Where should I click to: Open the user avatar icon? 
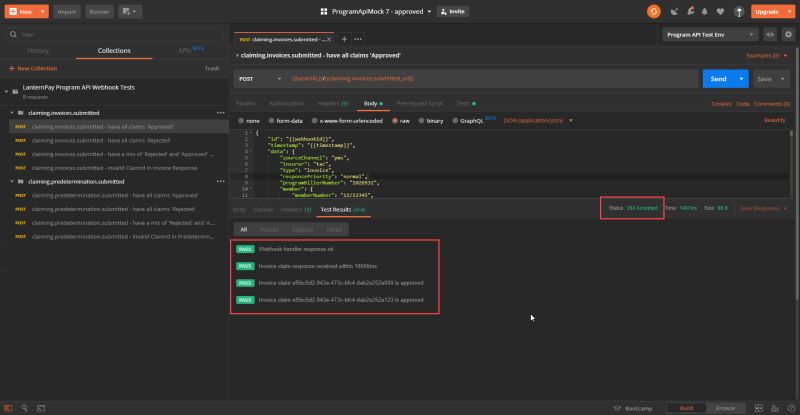point(739,12)
